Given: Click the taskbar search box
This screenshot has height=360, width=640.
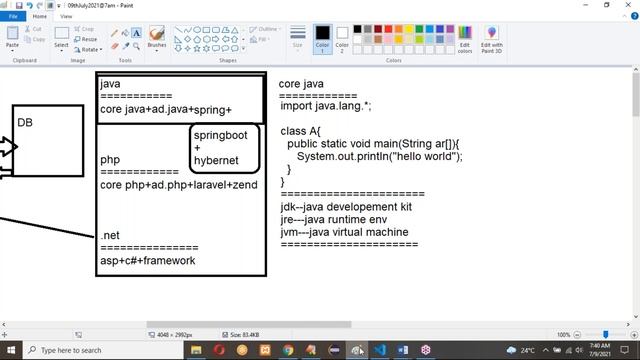Looking at the screenshot, I should [x=103, y=350].
